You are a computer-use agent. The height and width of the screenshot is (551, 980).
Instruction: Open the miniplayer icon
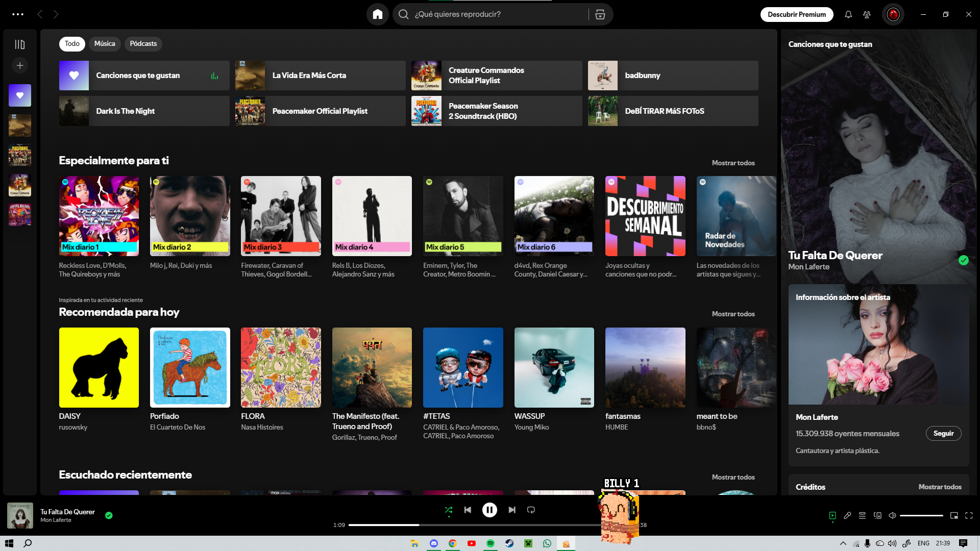point(954,515)
